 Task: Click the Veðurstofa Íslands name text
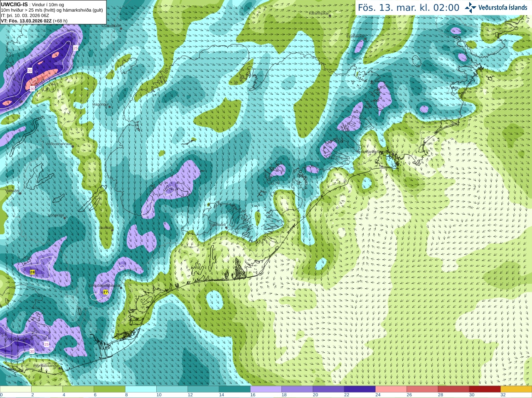point(503,7)
